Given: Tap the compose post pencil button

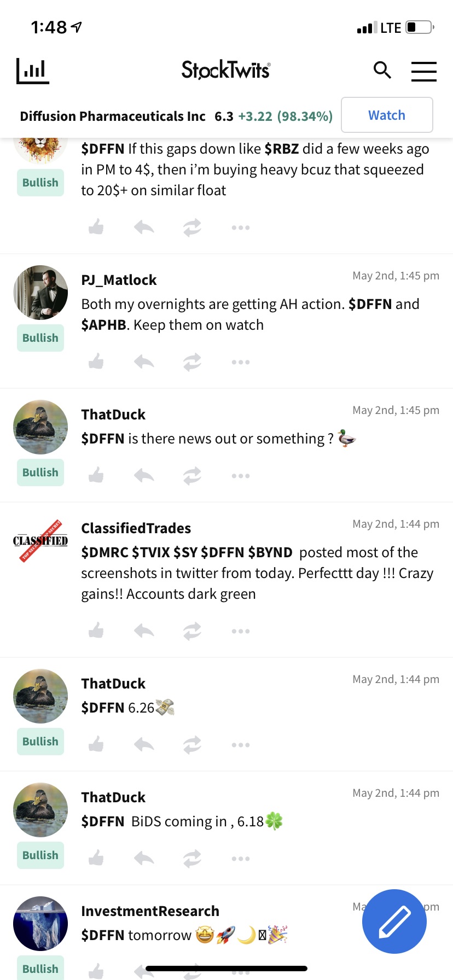Looking at the screenshot, I should [x=394, y=921].
